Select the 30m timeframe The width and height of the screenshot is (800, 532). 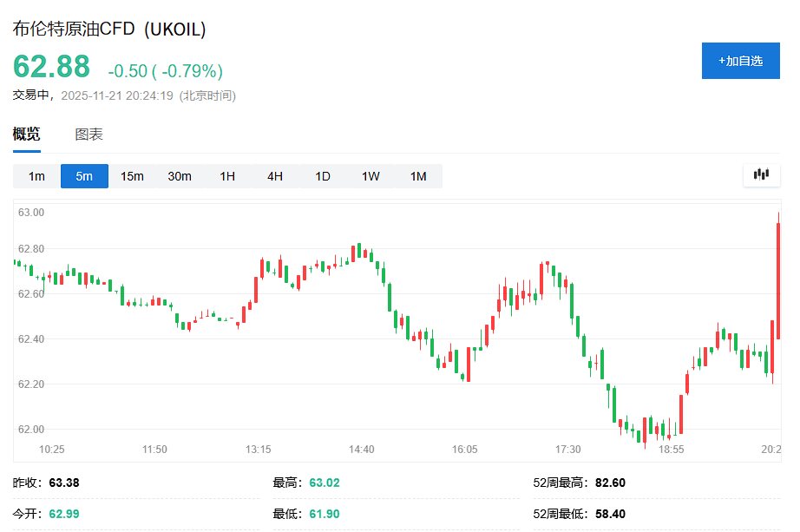179,175
